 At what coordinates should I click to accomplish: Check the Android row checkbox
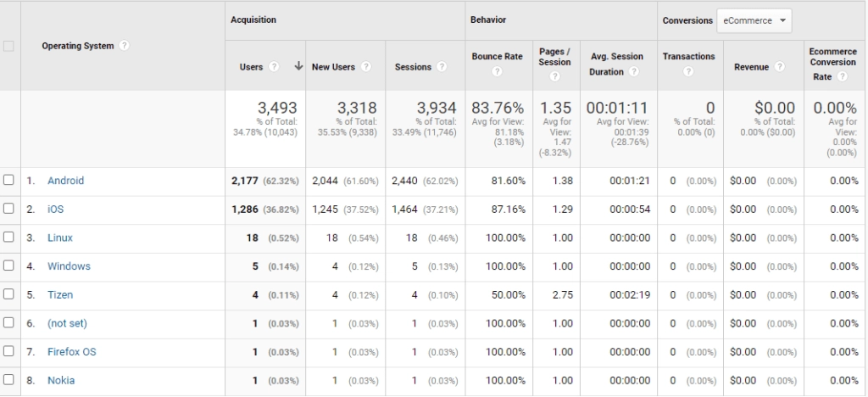[x=9, y=181]
